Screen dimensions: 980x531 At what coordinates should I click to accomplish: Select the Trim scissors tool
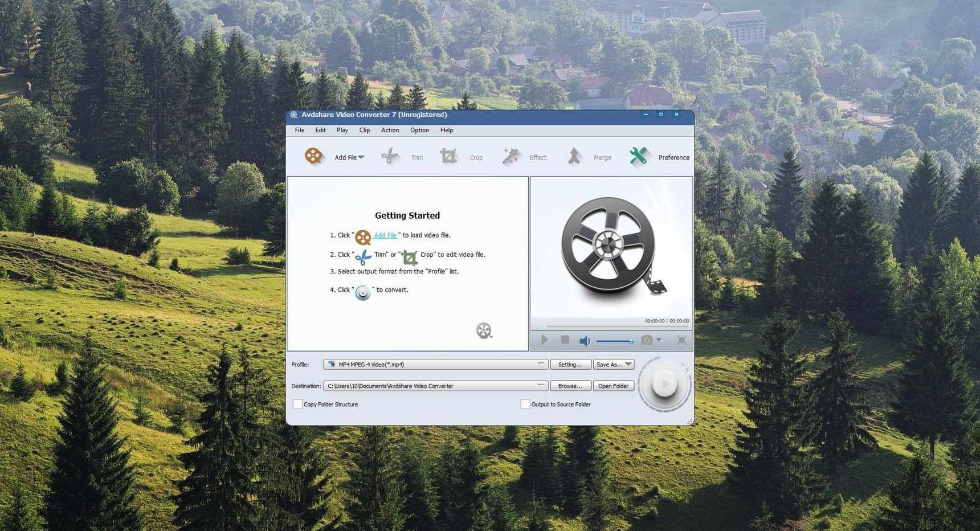[x=390, y=156]
